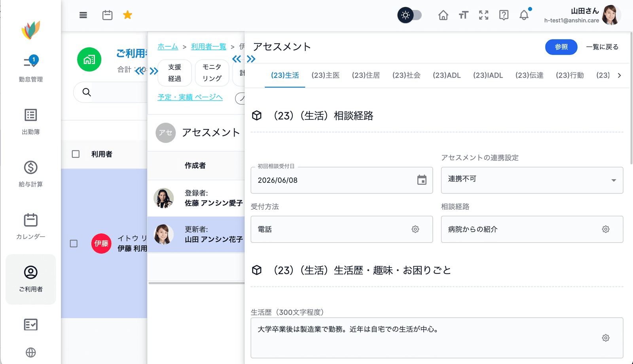Open the help question mark icon

coord(504,15)
